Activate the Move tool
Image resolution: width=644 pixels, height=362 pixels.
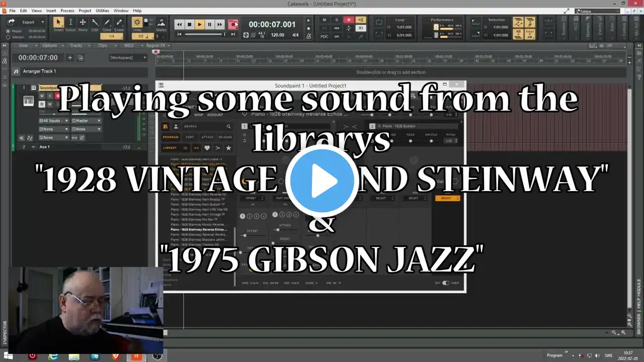(83, 25)
